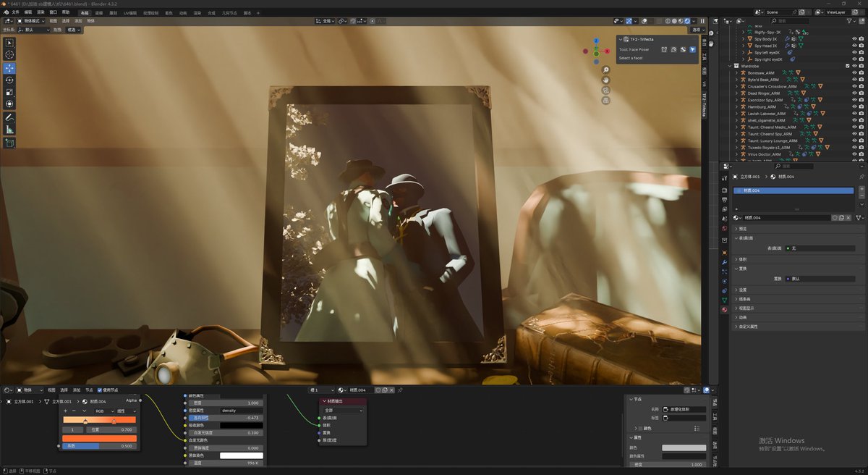Click the shirt icon in TF2-Trifecta

(x=664, y=49)
